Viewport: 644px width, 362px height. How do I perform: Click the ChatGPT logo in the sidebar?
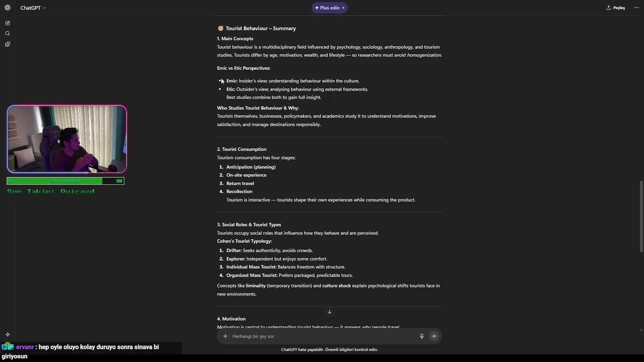(8, 8)
